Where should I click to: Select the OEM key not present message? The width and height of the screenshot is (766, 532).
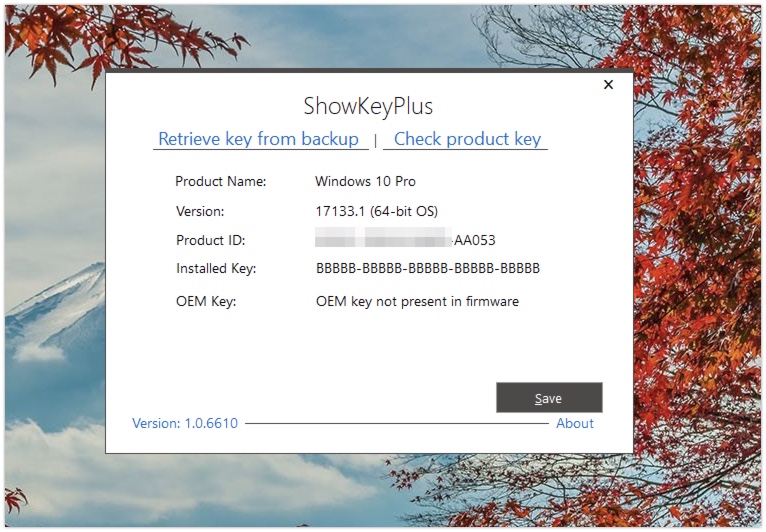[x=417, y=301]
